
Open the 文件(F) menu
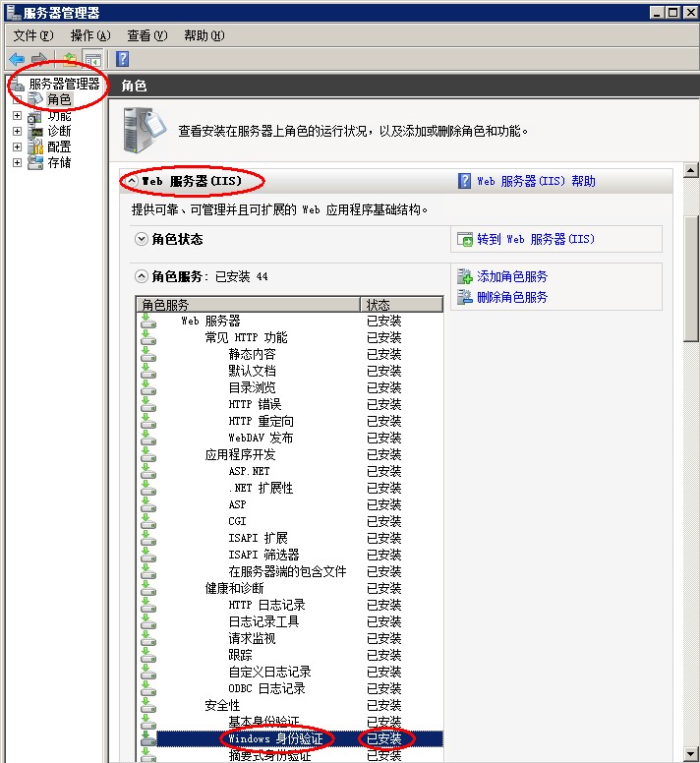pos(33,35)
